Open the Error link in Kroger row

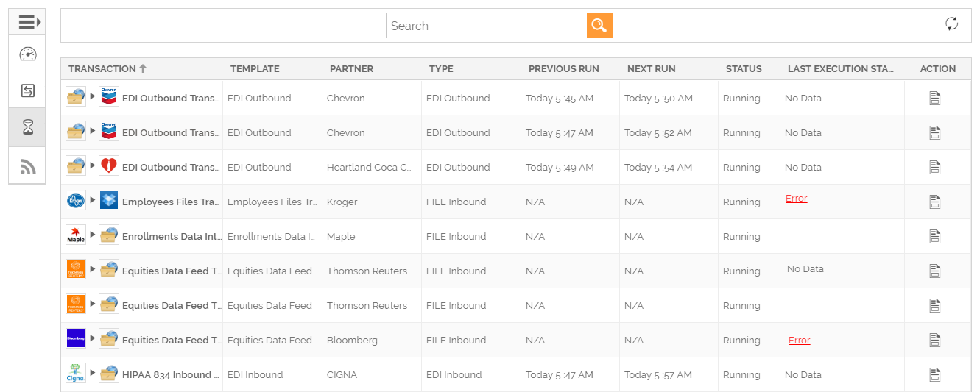click(x=796, y=199)
